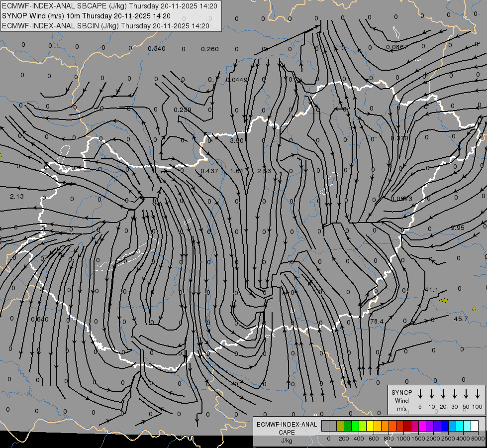The height and width of the screenshot is (448, 487).
Task: Pick the olive swatch in CAPE legend
Action: (x=340, y=426)
